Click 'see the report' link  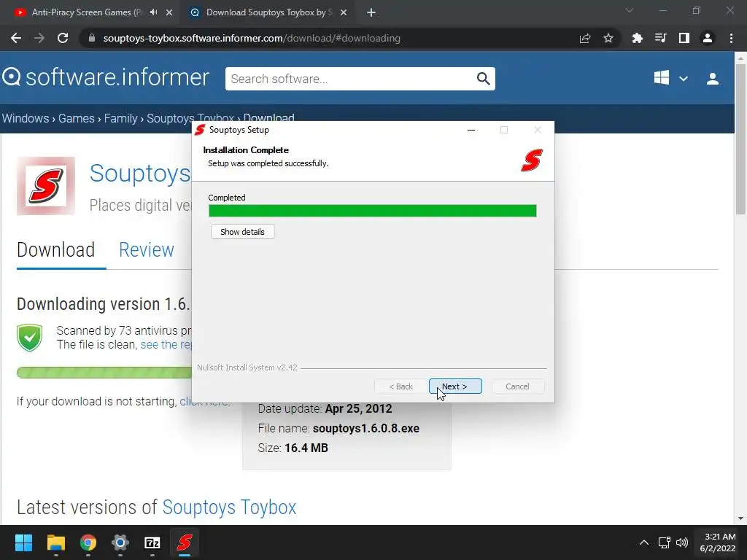click(x=166, y=344)
